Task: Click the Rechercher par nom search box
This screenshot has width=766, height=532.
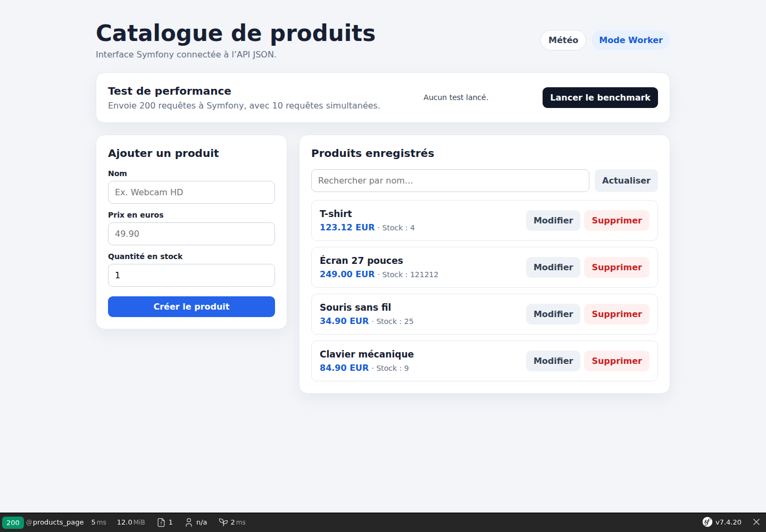Action: point(450,180)
